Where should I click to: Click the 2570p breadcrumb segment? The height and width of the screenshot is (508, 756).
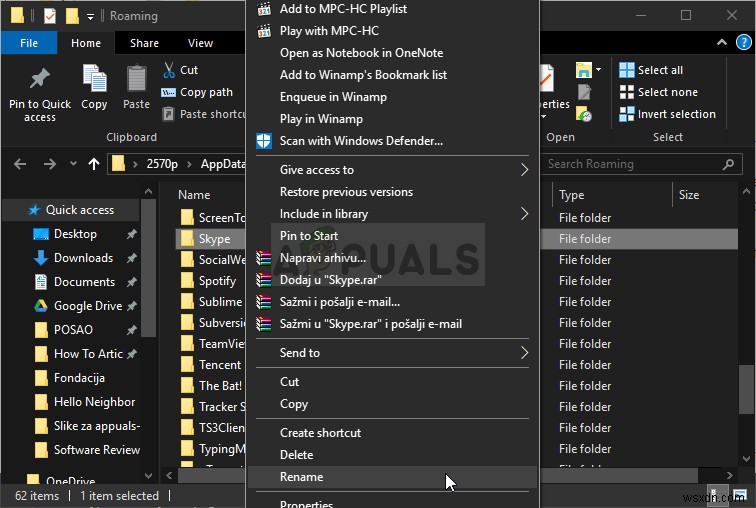click(x=162, y=164)
